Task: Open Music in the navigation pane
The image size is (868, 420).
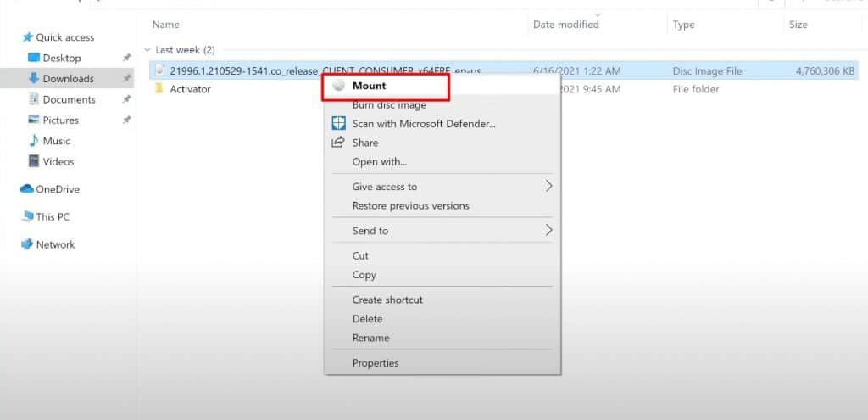Action: [57, 141]
